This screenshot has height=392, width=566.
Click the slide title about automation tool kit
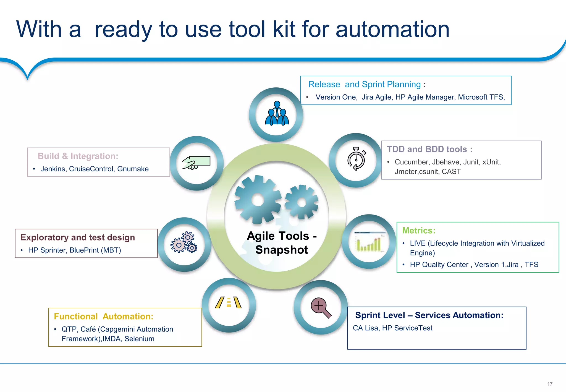233,29
